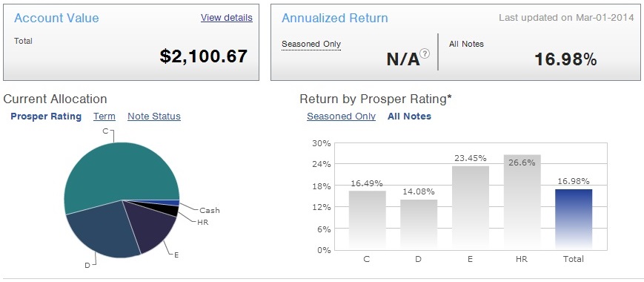Show Seasoned Only returns in chart
Image resolution: width=644 pixels, height=282 pixels.
(x=342, y=117)
